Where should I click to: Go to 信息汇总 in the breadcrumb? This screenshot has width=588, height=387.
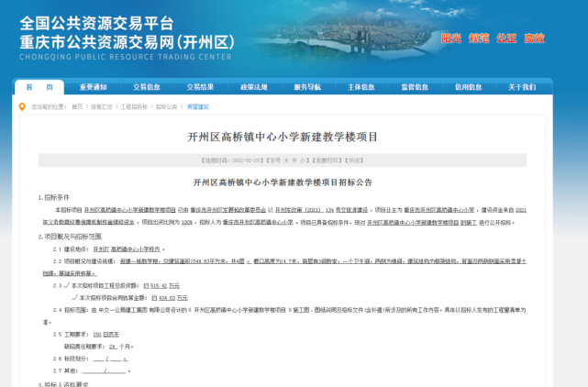click(x=101, y=107)
